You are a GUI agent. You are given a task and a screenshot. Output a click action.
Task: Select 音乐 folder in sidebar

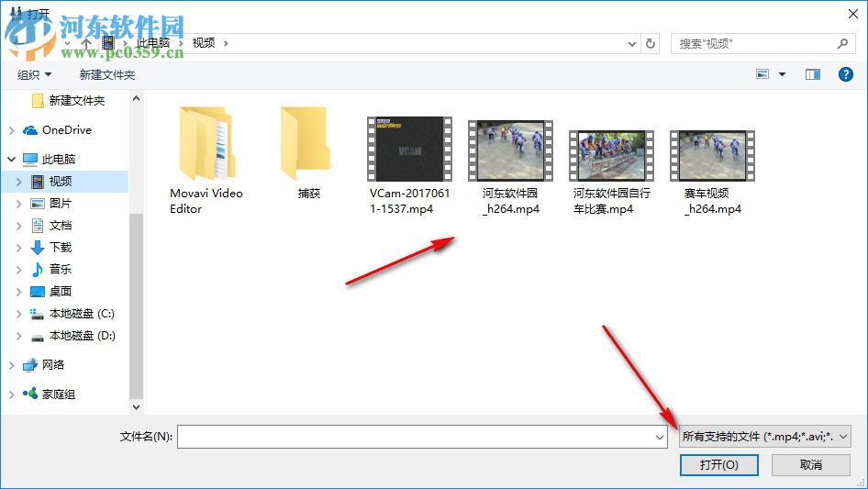point(60,269)
